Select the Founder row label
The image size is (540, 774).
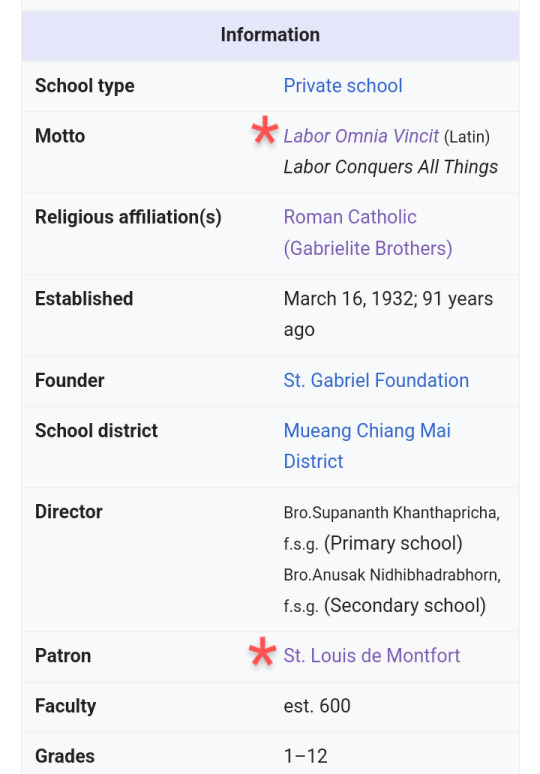(x=70, y=381)
